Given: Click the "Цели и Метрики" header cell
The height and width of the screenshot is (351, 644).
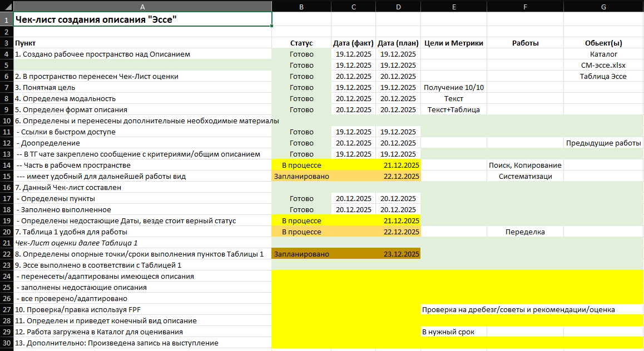Looking at the screenshot, I should tap(453, 43).
